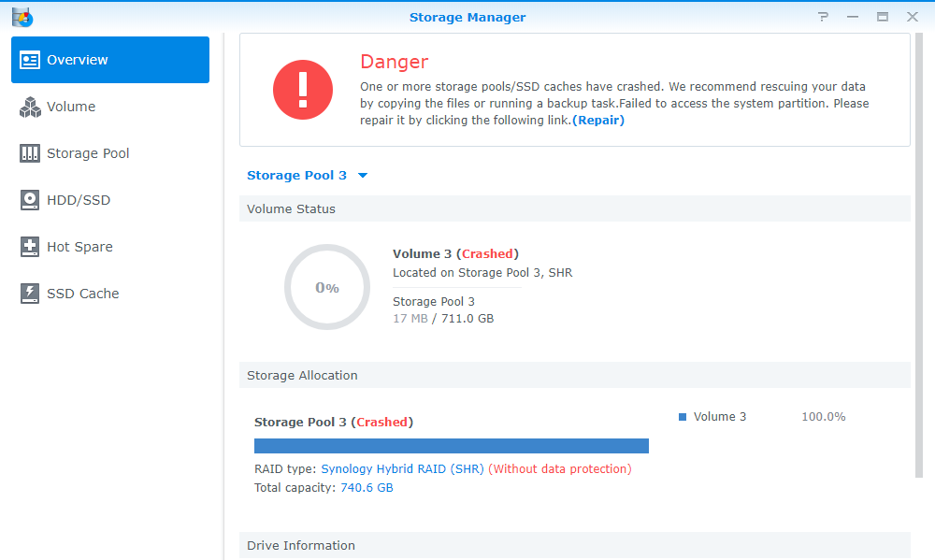Click the blue Volume 3 legend swatch

click(683, 417)
